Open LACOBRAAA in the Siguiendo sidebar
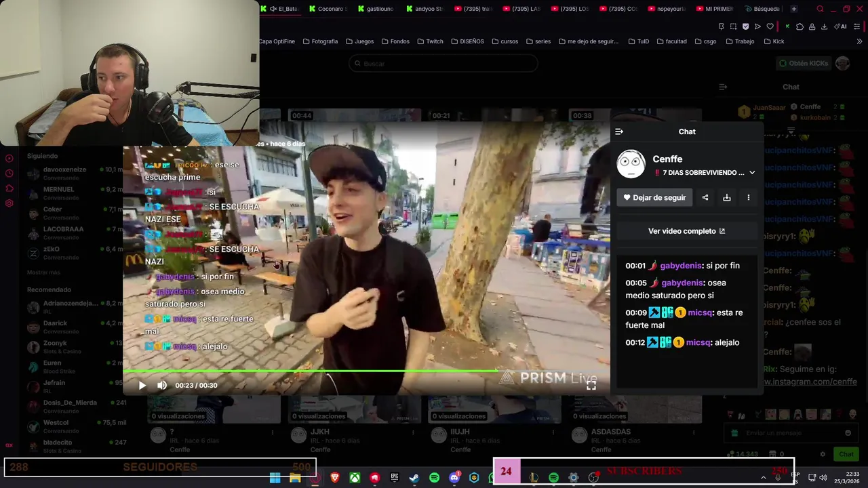Image resolution: width=868 pixels, height=488 pixels. pos(75,232)
